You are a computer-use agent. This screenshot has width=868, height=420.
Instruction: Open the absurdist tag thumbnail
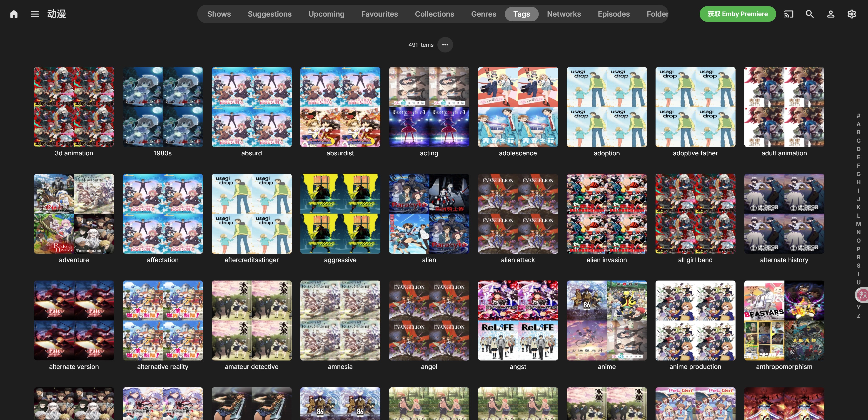pyautogui.click(x=340, y=107)
